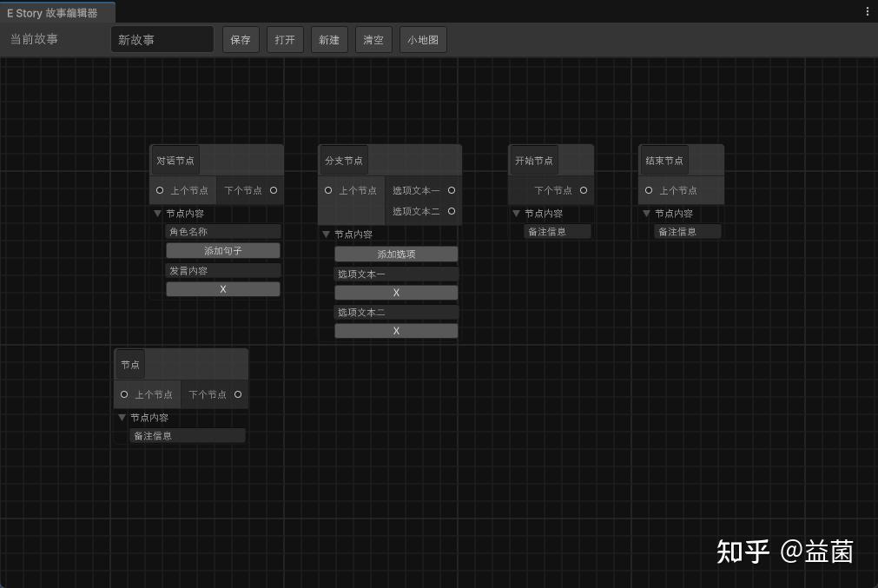The image size is (878, 588).
Task: Click the 下个节点 output port on 对话节点
Action: pyautogui.click(x=274, y=190)
